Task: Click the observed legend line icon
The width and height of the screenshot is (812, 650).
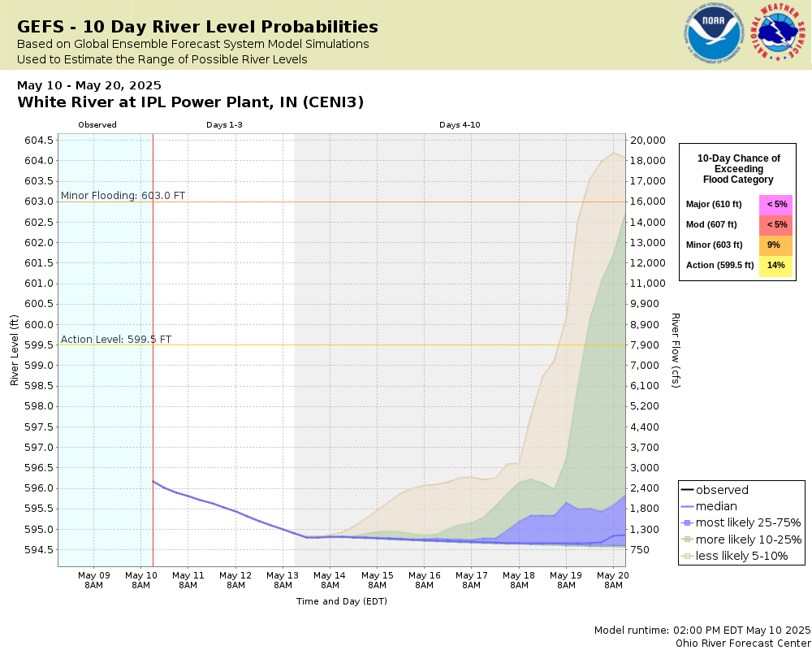Action: [x=687, y=491]
